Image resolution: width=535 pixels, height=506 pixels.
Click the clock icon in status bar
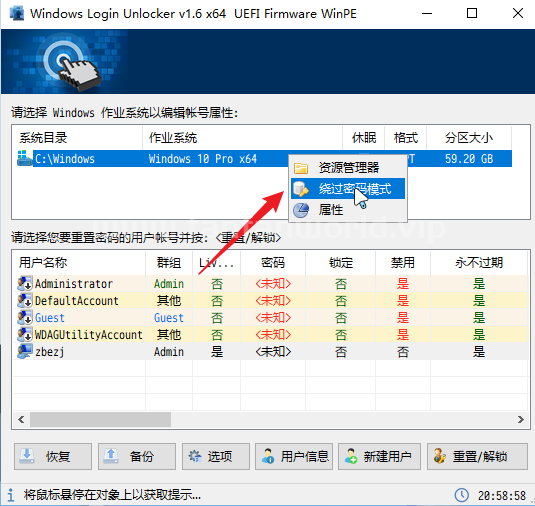(462, 495)
